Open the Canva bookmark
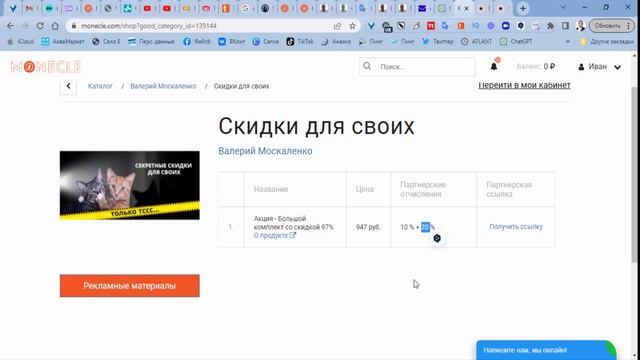 tap(266, 42)
